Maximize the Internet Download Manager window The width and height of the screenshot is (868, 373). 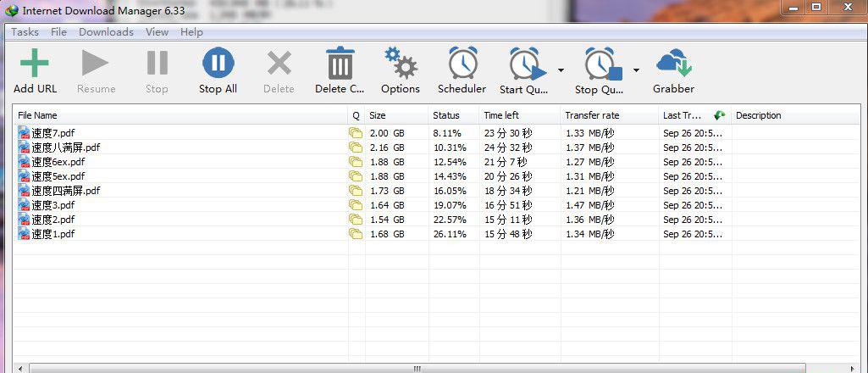(816, 7)
